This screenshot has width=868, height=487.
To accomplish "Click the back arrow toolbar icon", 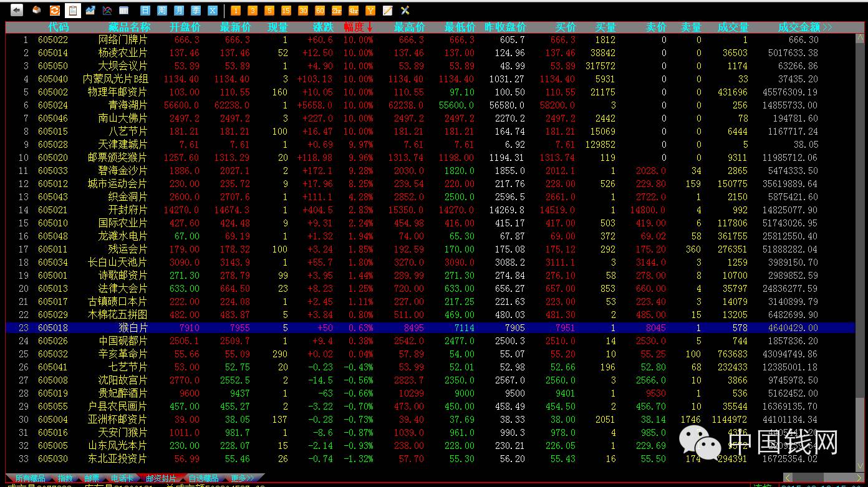I will pyautogui.click(x=17, y=11).
